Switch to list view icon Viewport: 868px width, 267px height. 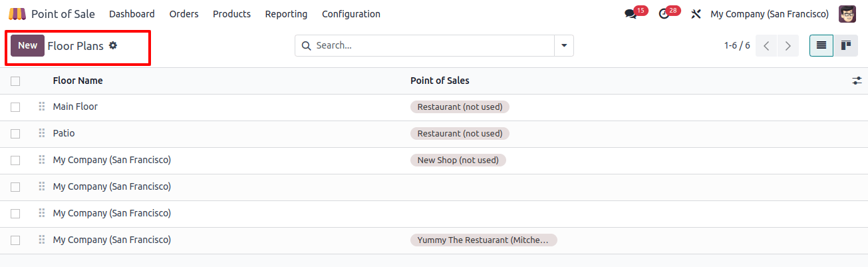tap(821, 45)
